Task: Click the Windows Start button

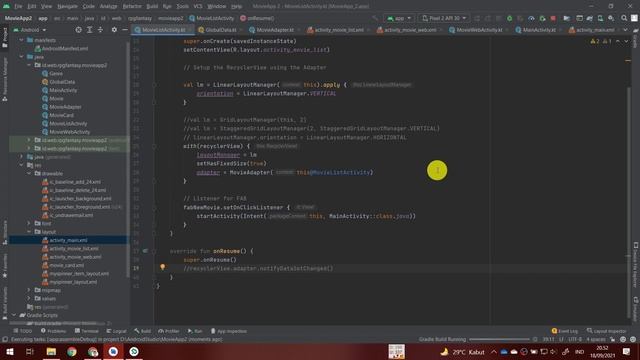Action: click(x=10, y=351)
